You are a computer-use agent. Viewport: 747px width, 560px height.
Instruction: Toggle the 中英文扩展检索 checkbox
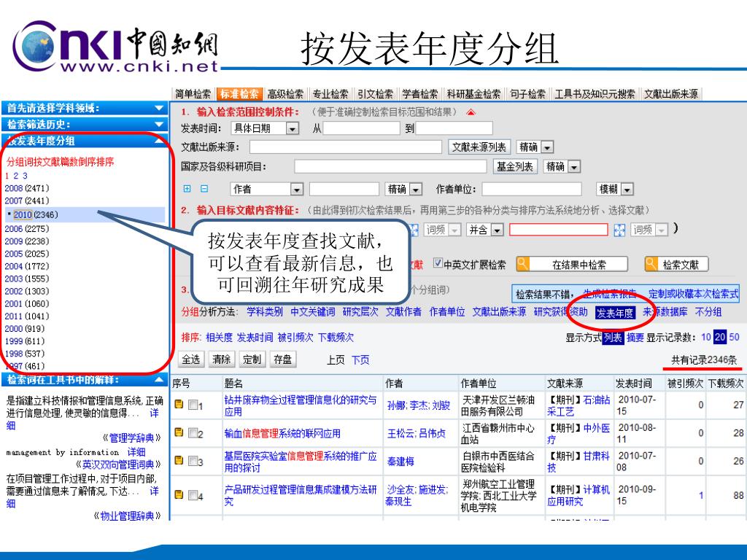click(x=438, y=264)
